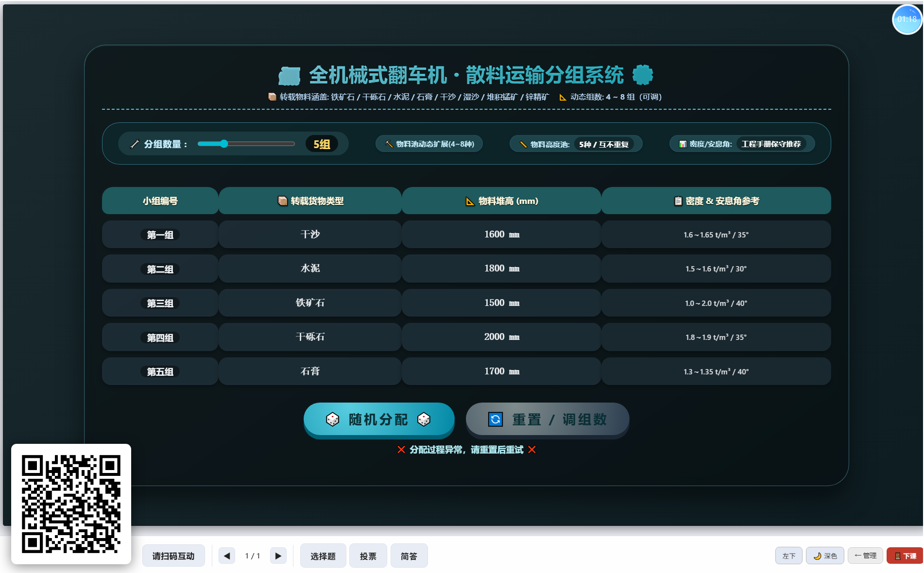This screenshot has height=573, width=924.
Task: Select the 第一组 row label
Action: (160, 235)
